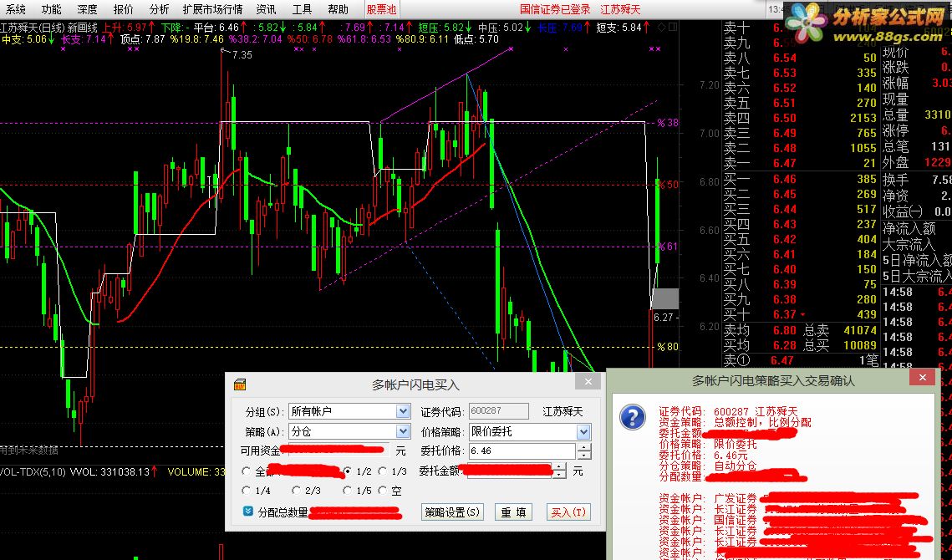The height and width of the screenshot is (560, 952).
Task: Click the 卖一 price 6.47
Action: point(785,163)
